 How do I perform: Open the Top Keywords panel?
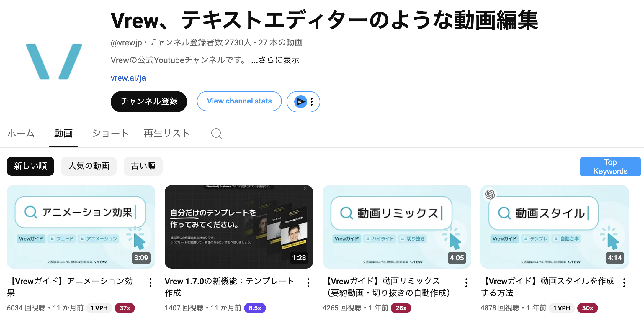(610, 167)
